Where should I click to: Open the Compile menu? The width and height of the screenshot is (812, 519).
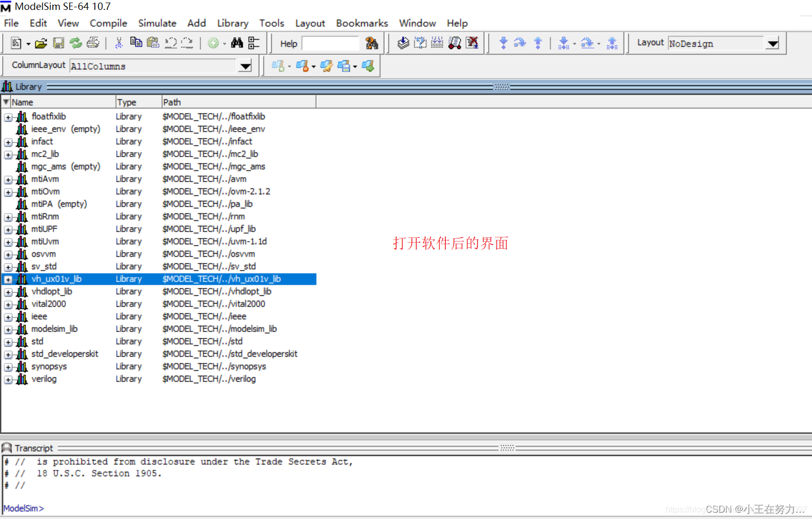coord(108,23)
